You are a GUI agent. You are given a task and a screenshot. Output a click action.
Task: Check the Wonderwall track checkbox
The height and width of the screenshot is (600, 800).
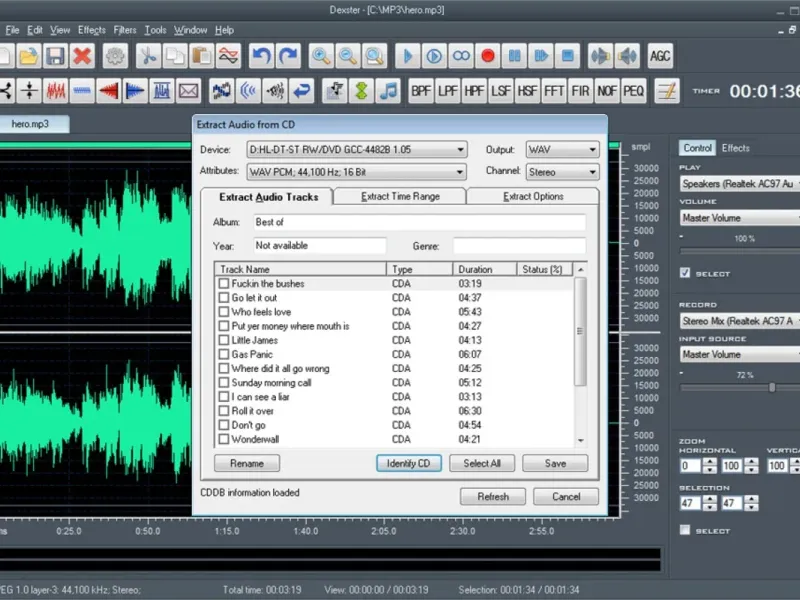224,439
